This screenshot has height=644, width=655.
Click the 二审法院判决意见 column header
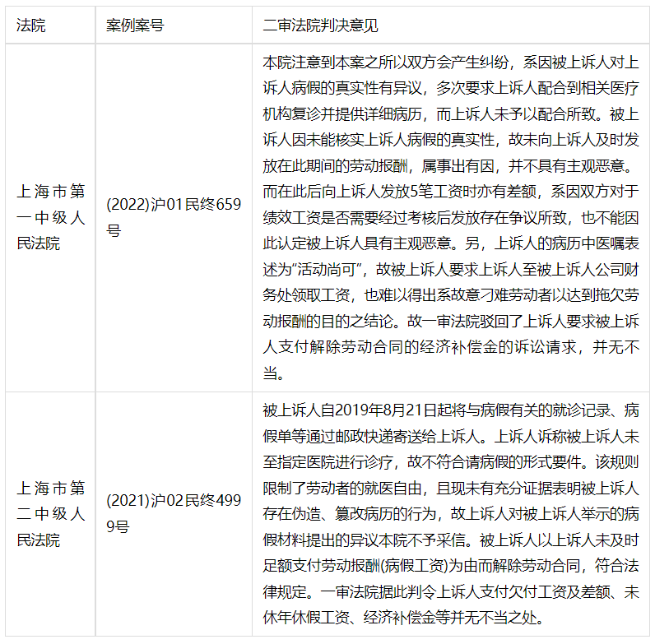[320, 25]
